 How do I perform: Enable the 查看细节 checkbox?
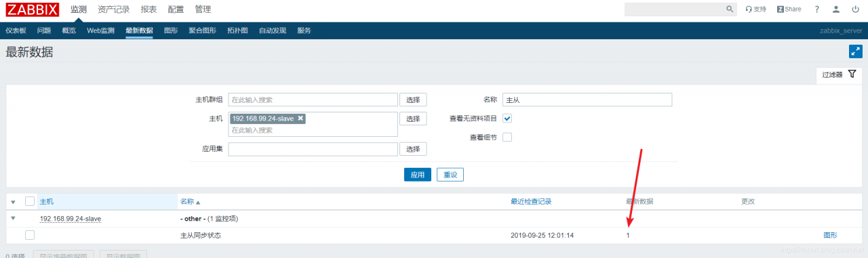coord(507,137)
